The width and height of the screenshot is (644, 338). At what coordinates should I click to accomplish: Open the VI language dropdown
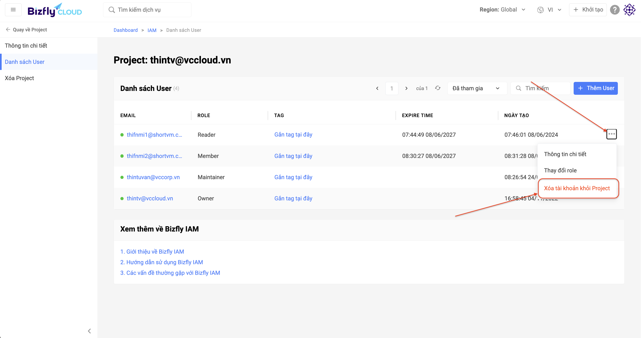(x=550, y=10)
